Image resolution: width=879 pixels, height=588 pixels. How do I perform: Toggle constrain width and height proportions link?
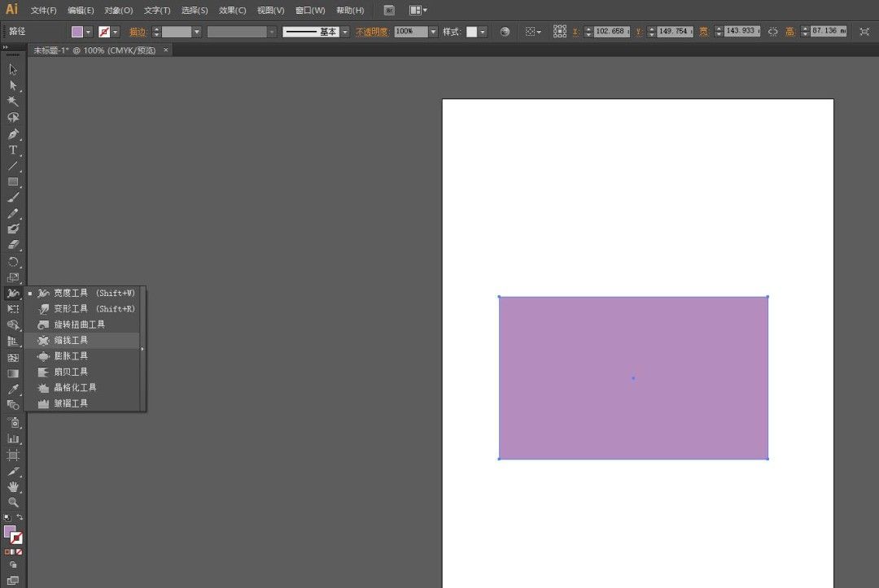(x=772, y=32)
